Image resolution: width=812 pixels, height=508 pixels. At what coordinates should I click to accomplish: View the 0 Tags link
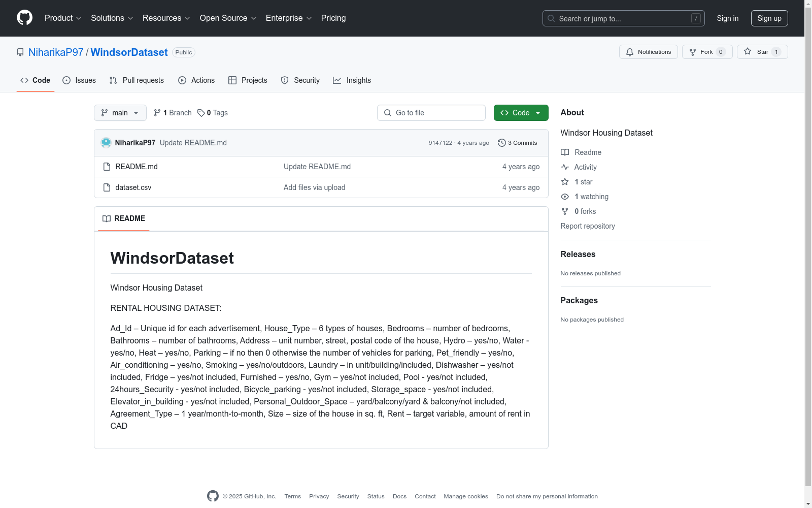(213, 113)
